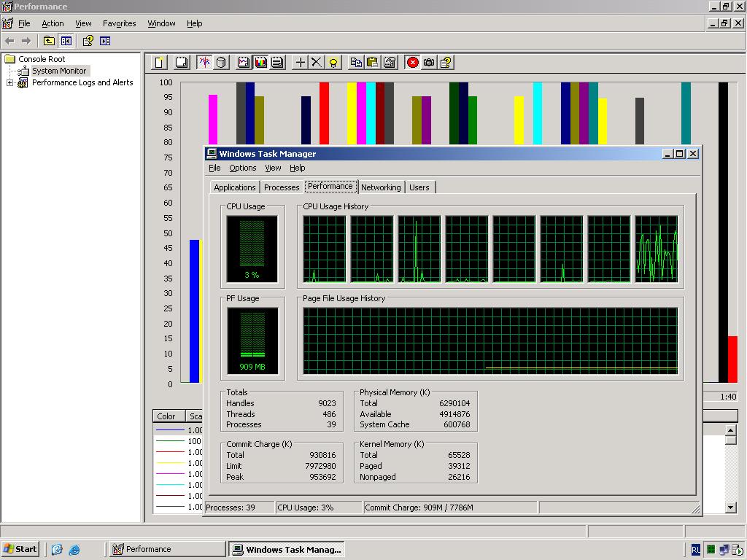The width and height of the screenshot is (747, 560).
Task: Switch System Monitor to the Report view
Action: click(277, 63)
